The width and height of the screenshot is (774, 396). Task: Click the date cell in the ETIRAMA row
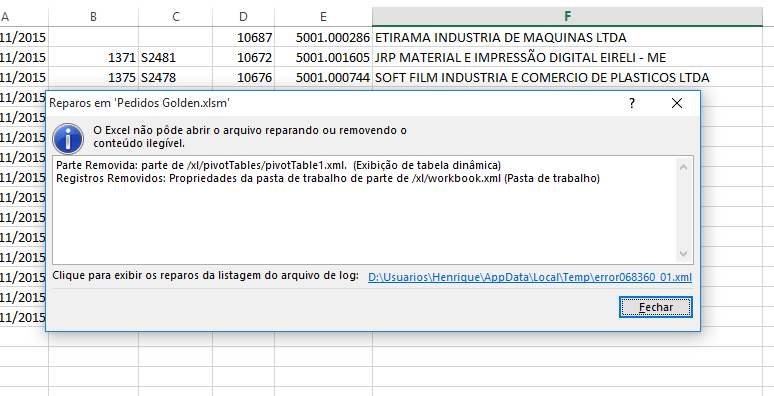tap(24, 37)
